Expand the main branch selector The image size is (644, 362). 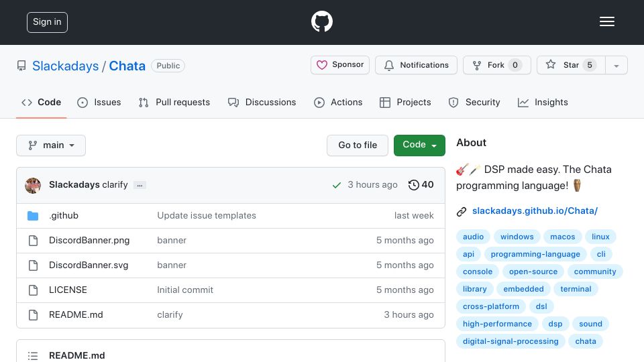(x=51, y=145)
